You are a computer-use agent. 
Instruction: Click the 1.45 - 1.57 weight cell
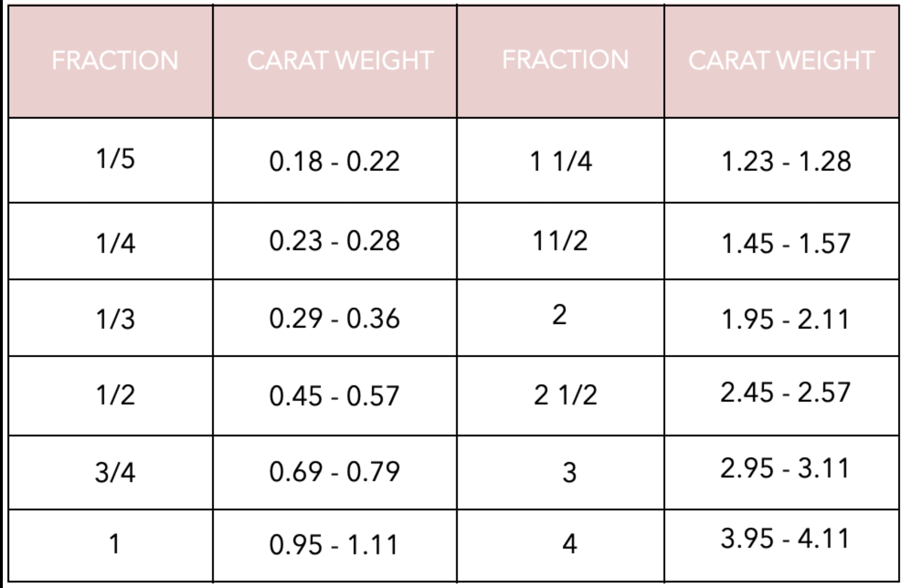tap(786, 243)
